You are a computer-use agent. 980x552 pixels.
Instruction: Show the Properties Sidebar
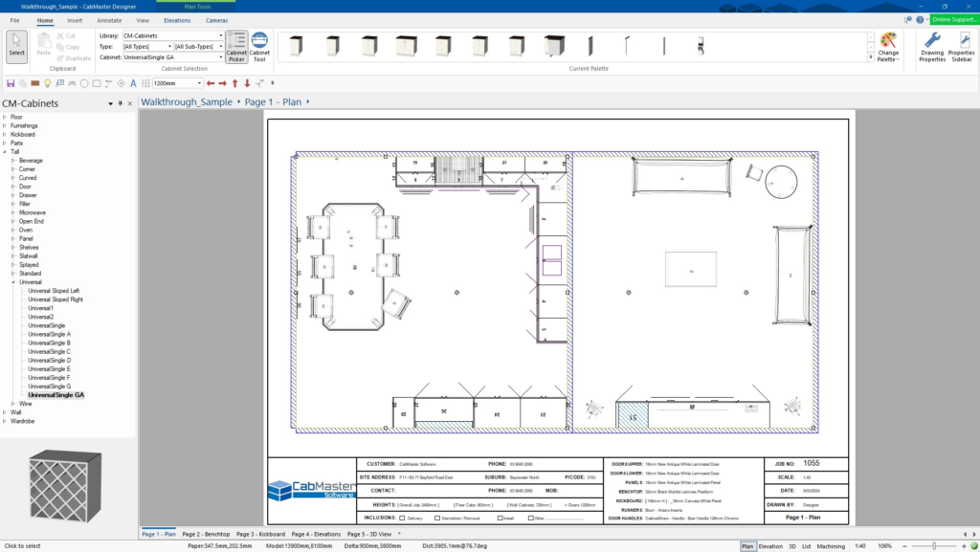pyautogui.click(x=961, y=46)
